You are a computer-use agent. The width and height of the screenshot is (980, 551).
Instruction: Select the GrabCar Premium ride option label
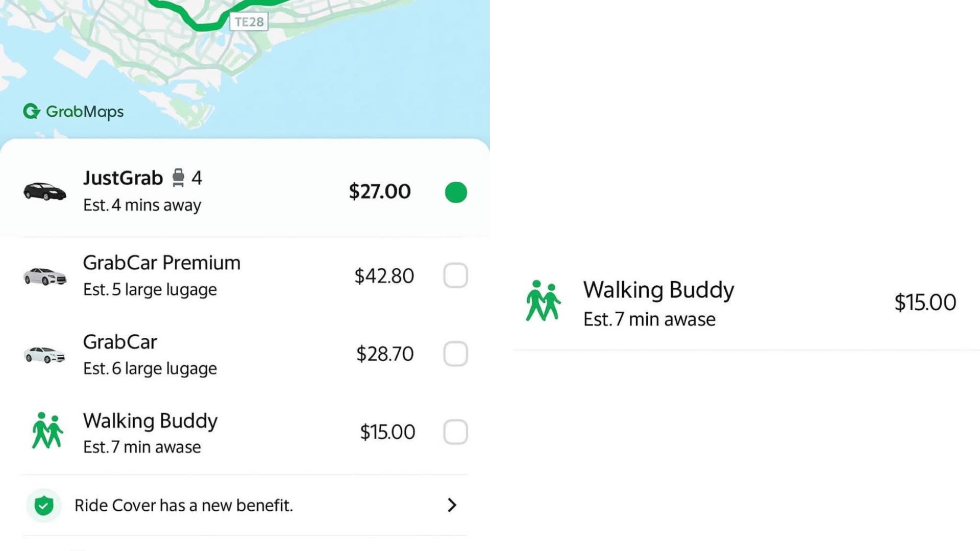[x=161, y=263]
